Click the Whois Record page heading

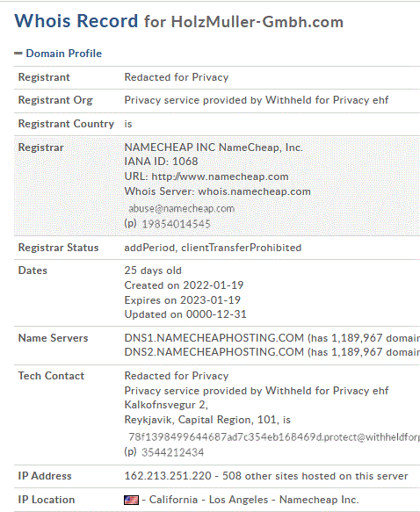76,21
